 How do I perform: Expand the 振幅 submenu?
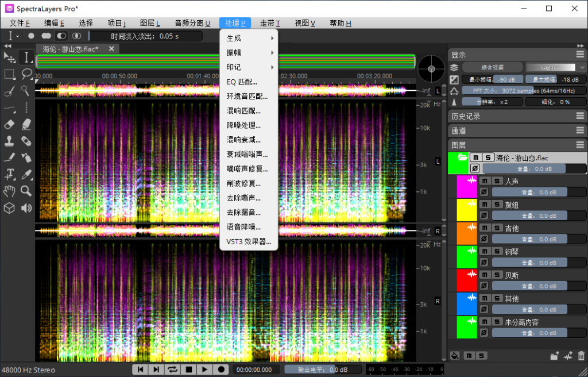pyautogui.click(x=249, y=53)
